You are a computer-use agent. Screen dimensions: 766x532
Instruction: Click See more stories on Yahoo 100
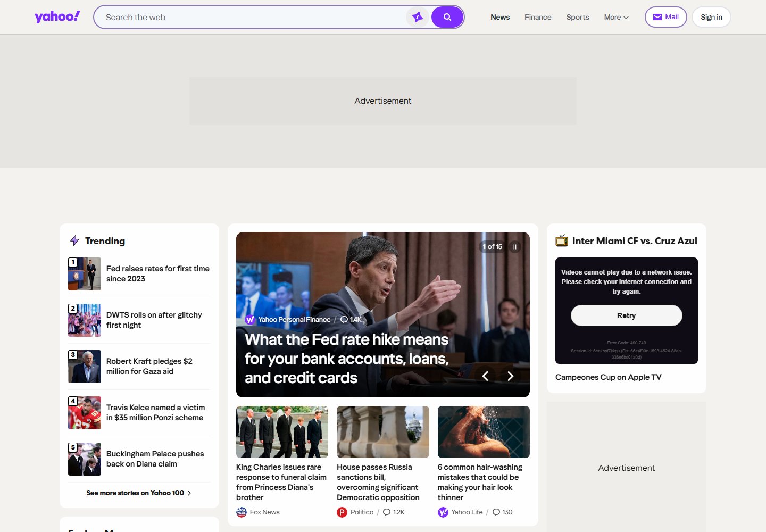tap(135, 493)
